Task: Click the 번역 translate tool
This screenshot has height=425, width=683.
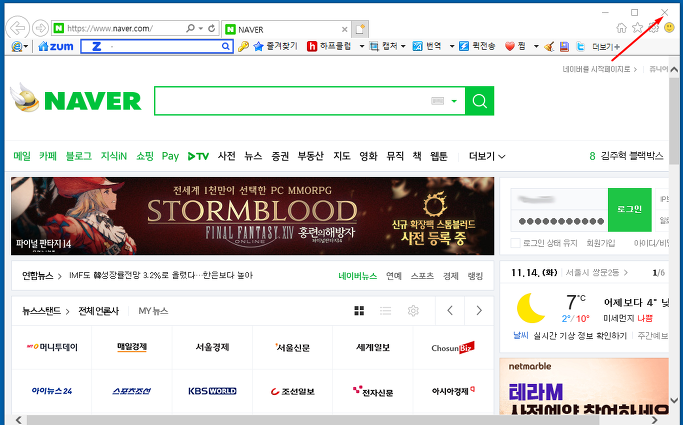Action: tap(427, 46)
